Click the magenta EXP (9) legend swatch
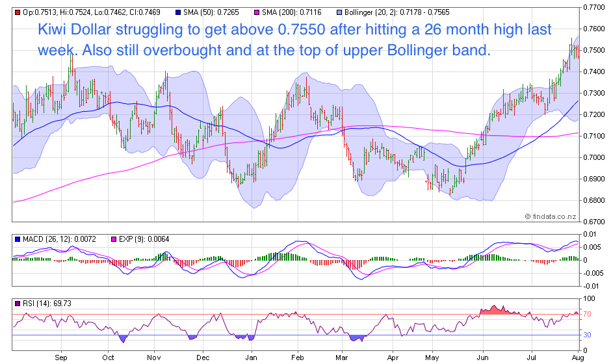 coord(114,239)
